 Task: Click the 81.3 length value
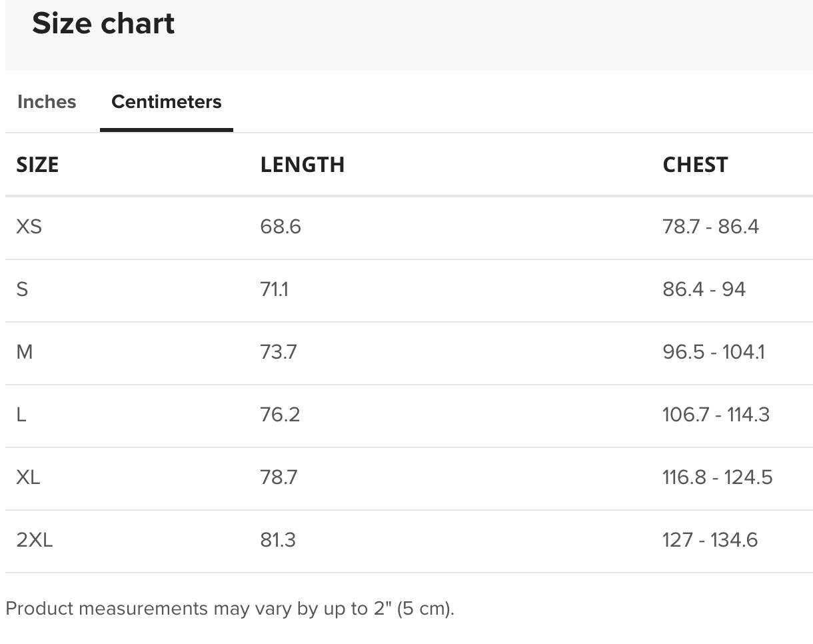[x=278, y=540]
